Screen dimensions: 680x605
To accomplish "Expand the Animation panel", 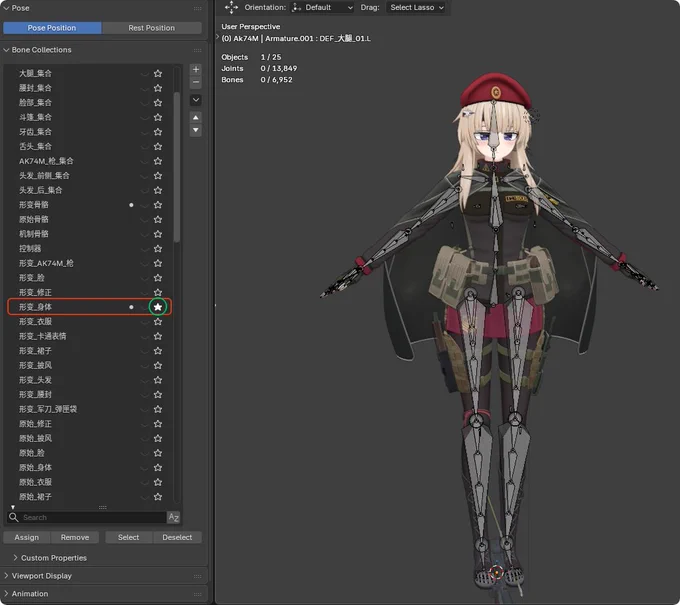I will [x=6, y=594].
